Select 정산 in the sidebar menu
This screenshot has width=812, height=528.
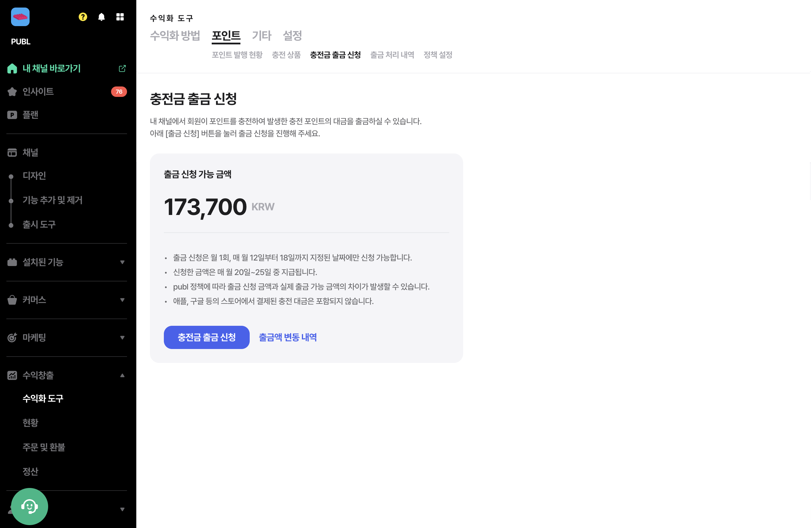[x=31, y=471]
